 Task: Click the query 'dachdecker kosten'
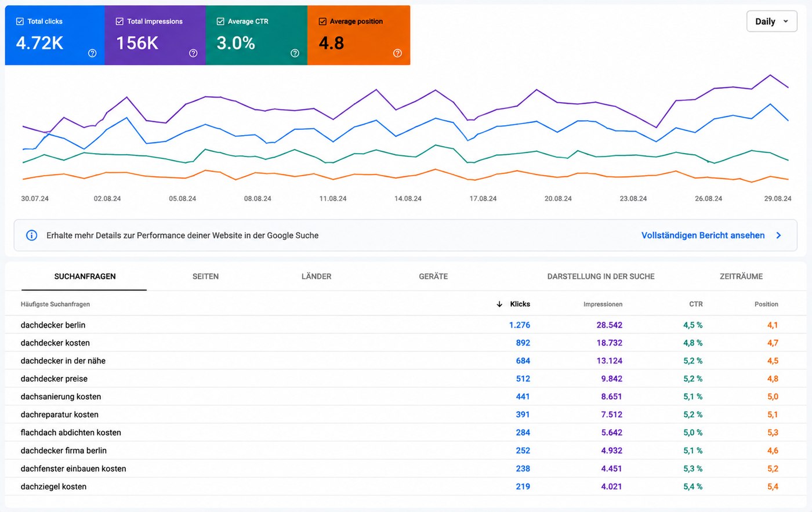click(55, 343)
